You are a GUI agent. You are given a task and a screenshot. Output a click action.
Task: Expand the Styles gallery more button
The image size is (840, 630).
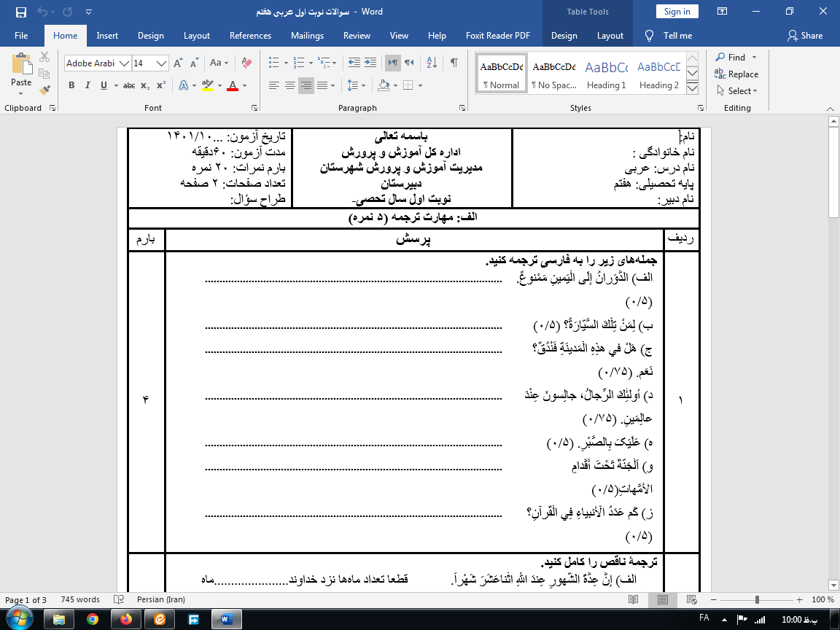[692, 88]
